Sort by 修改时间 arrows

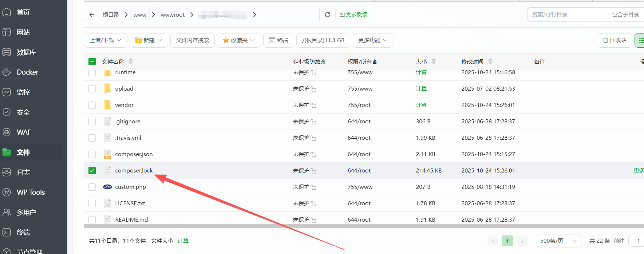click(x=490, y=61)
